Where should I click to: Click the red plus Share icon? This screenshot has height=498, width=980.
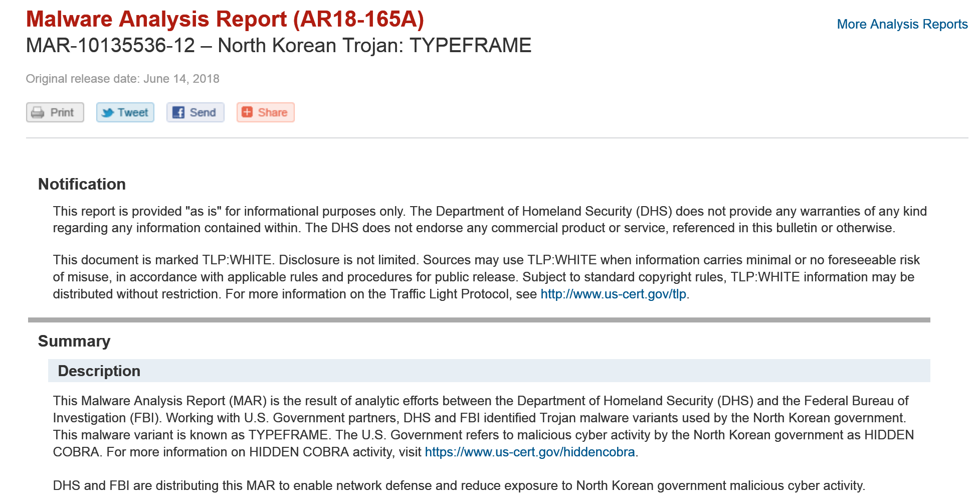(247, 112)
